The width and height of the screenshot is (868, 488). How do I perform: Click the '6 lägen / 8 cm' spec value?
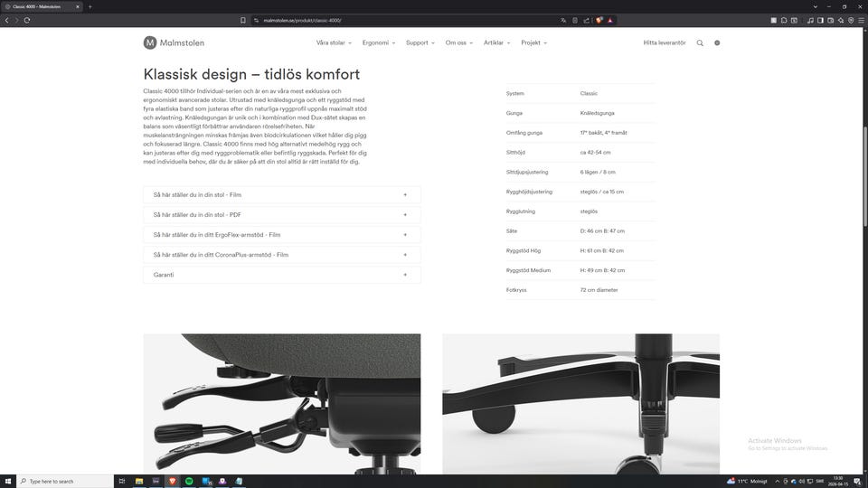point(598,172)
